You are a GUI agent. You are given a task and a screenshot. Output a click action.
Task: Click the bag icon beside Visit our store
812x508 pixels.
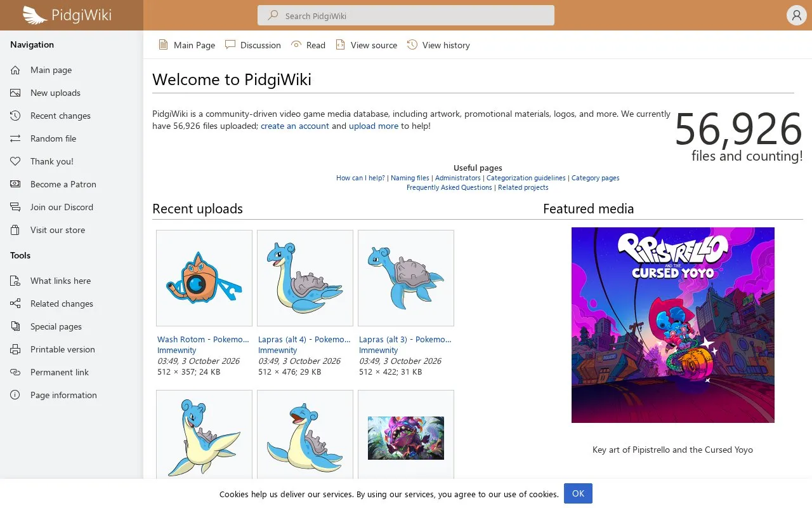pos(15,230)
